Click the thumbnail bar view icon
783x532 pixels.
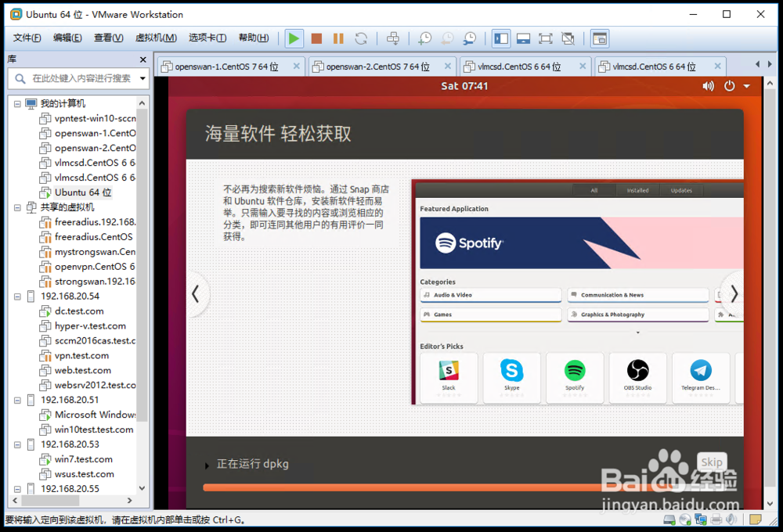(599, 38)
